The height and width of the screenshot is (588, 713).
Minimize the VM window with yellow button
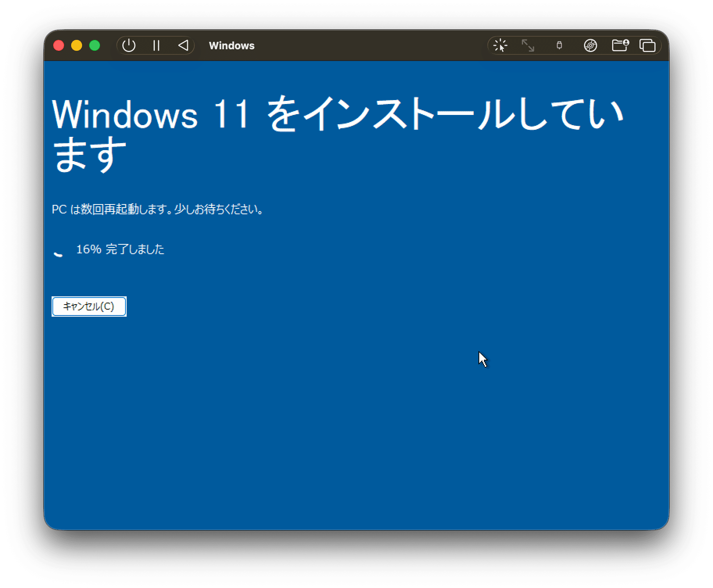pyautogui.click(x=77, y=46)
